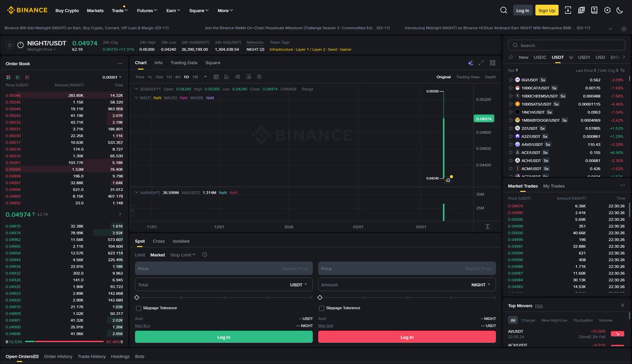Open the order type info icon
The image size is (632, 364).
[204, 255]
